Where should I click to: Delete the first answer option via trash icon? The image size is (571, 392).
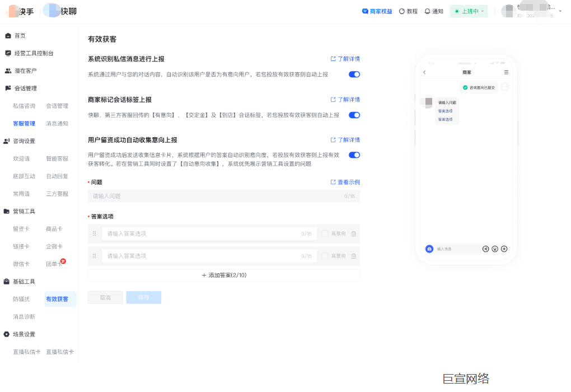pyautogui.click(x=353, y=234)
